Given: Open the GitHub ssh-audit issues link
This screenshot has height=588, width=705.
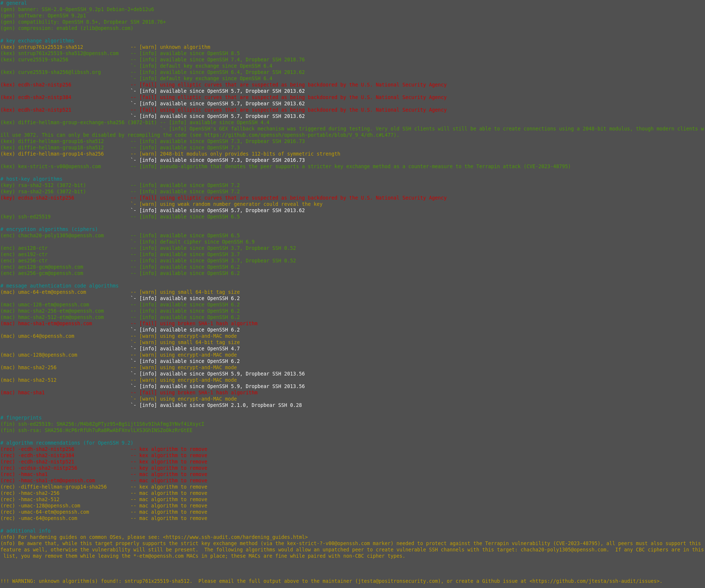Looking at the screenshot, I should coord(595,581).
